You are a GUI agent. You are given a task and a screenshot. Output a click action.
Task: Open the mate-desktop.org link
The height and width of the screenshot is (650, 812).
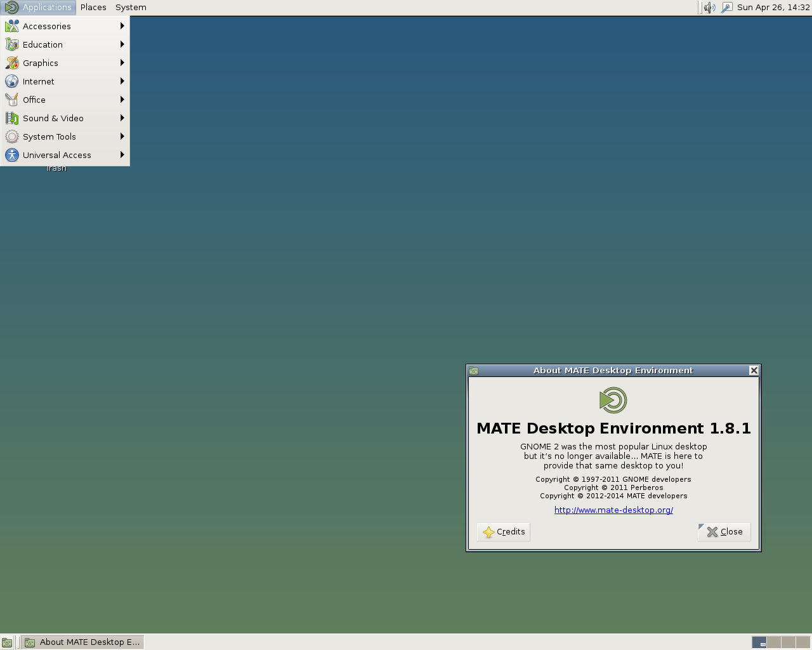pos(613,510)
